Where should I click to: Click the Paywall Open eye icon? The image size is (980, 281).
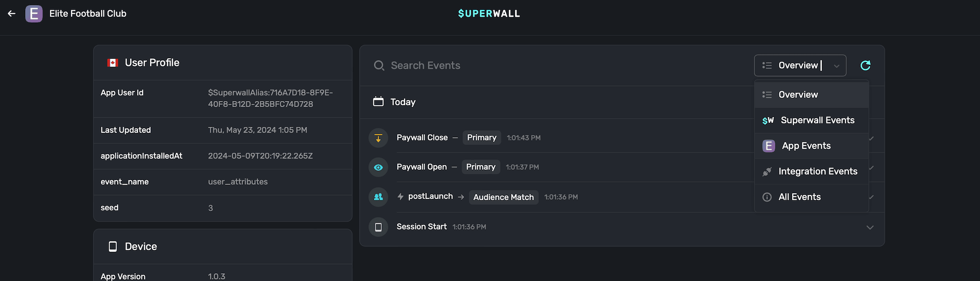click(378, 167)
